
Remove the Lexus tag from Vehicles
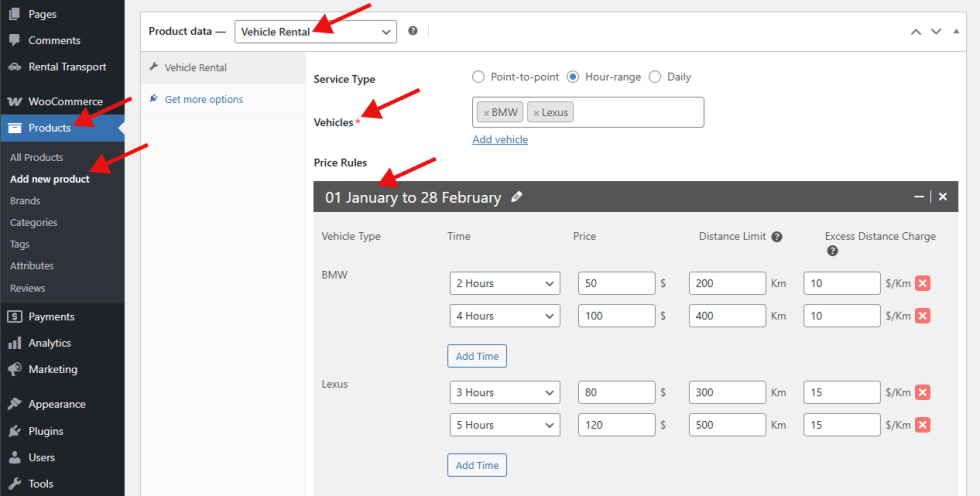point(536,113)
